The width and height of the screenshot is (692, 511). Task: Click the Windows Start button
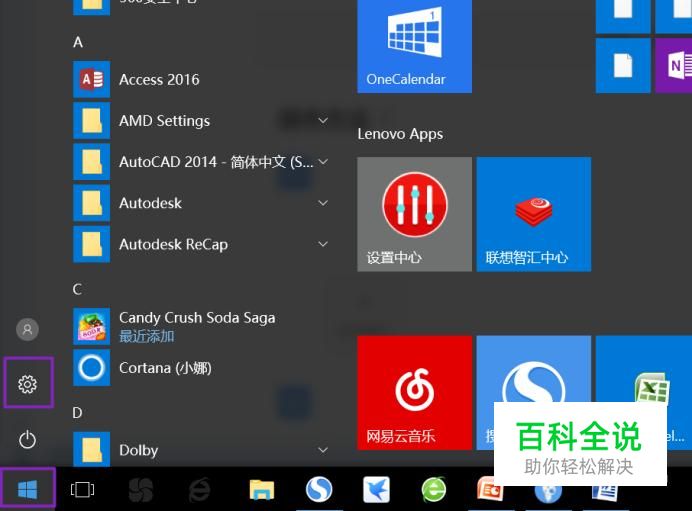28,489
